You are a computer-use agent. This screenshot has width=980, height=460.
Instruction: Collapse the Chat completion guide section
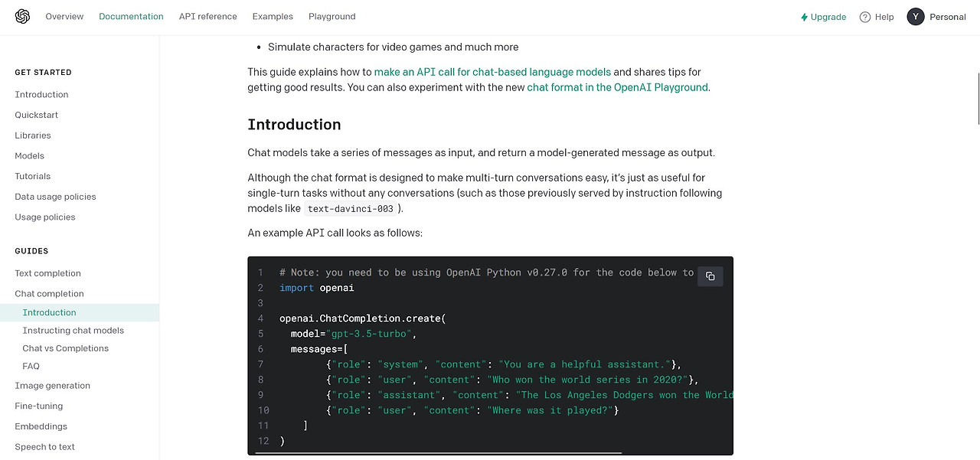pyautogui.click(x=49, y=294)
